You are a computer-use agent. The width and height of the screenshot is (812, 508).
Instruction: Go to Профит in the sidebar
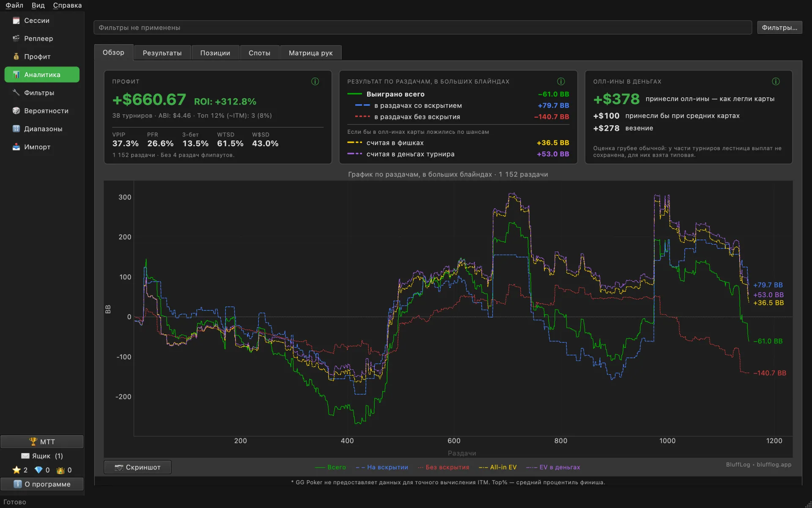coord(42,57)
